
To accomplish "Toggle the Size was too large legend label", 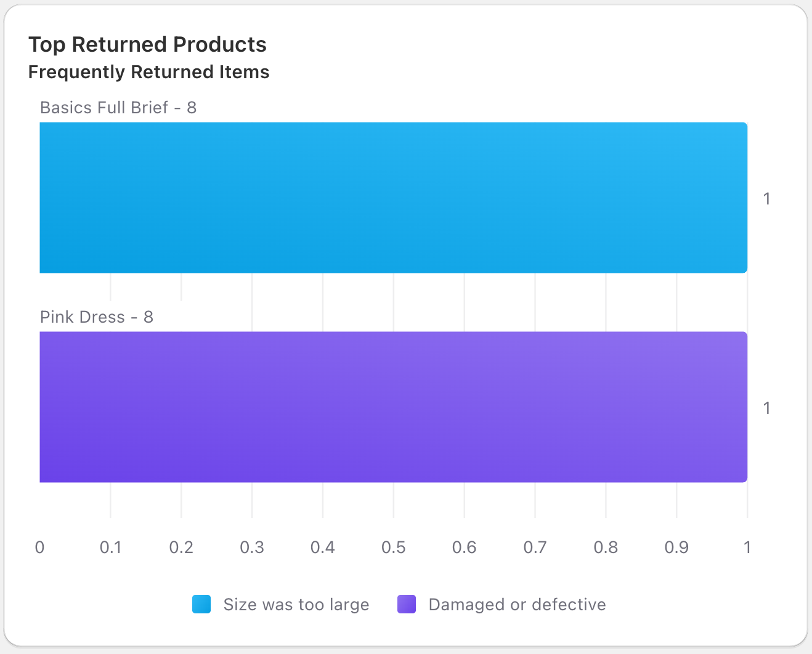I will point(296,605).
